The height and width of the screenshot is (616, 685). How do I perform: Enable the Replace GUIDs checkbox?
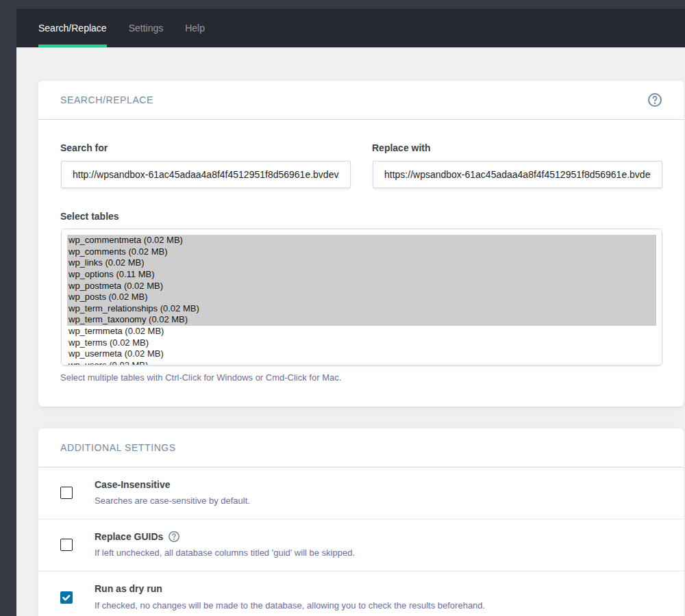pos(66,545)
